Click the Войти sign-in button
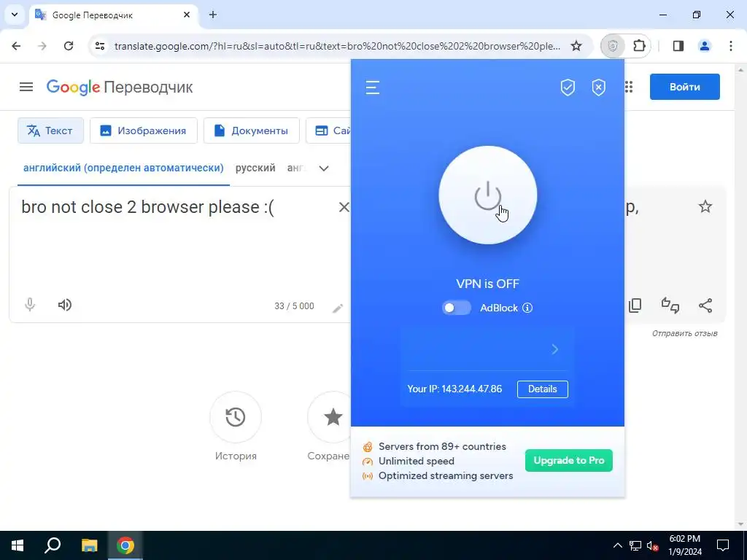The image size is (747, 560). pos(684,87)
